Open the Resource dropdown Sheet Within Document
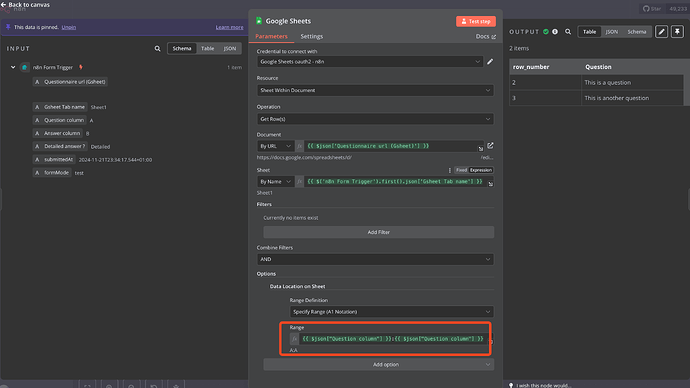This screenshot has height=388, width=690. point(375,90)
